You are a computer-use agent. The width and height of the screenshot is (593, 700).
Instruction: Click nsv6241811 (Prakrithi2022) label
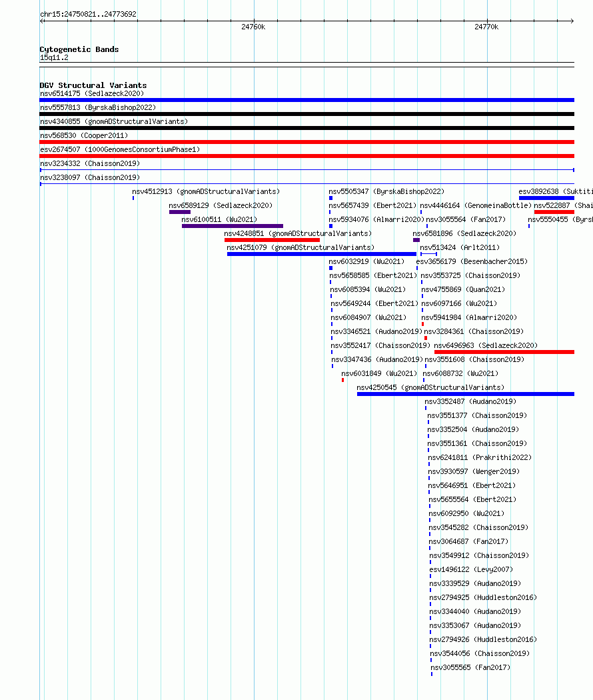480,457
